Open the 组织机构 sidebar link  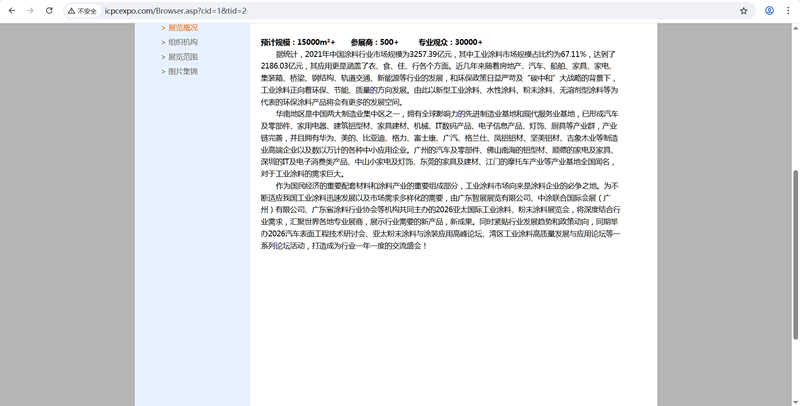point(181,42)
